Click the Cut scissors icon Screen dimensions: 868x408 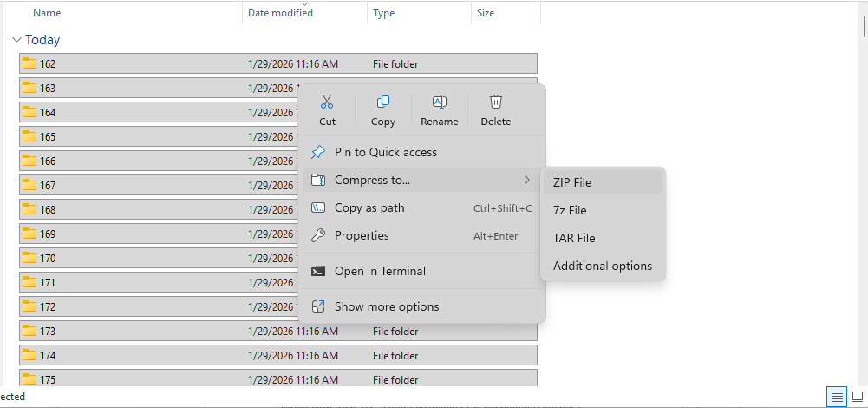[327, 102]
